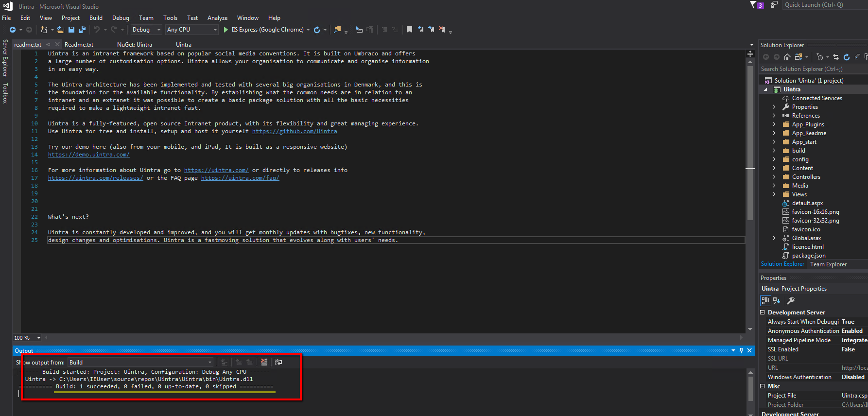The width and height of the screenshot is (868, 416).
Task: Expand the Properties node in Solution Explorer
Action: point(774,107)
